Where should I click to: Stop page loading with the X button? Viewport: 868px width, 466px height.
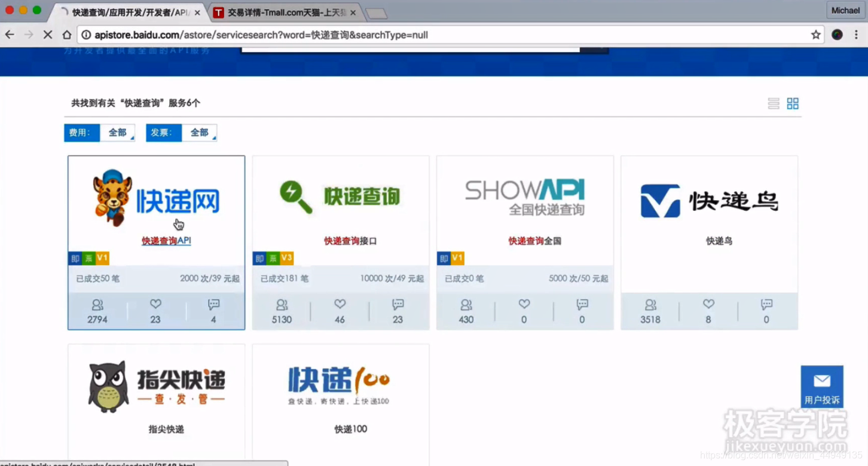point(48,35)
